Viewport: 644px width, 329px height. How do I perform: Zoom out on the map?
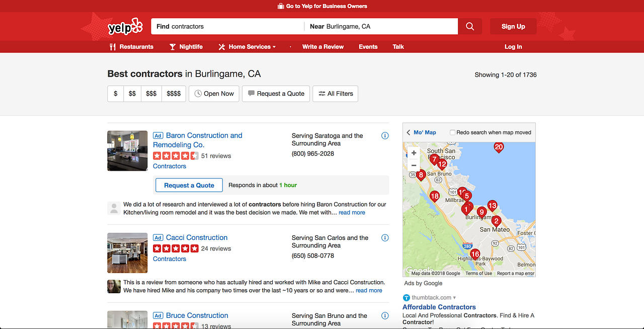tap(414, 165)
